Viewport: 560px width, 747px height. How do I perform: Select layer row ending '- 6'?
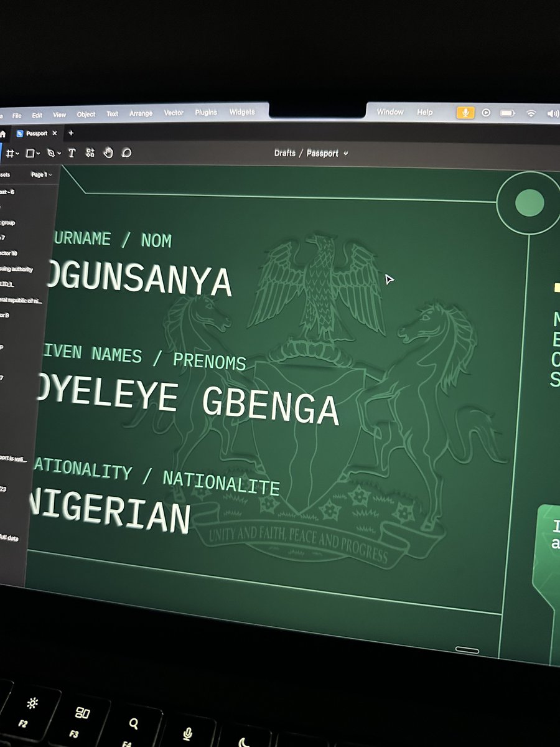(x=7, y=192)
